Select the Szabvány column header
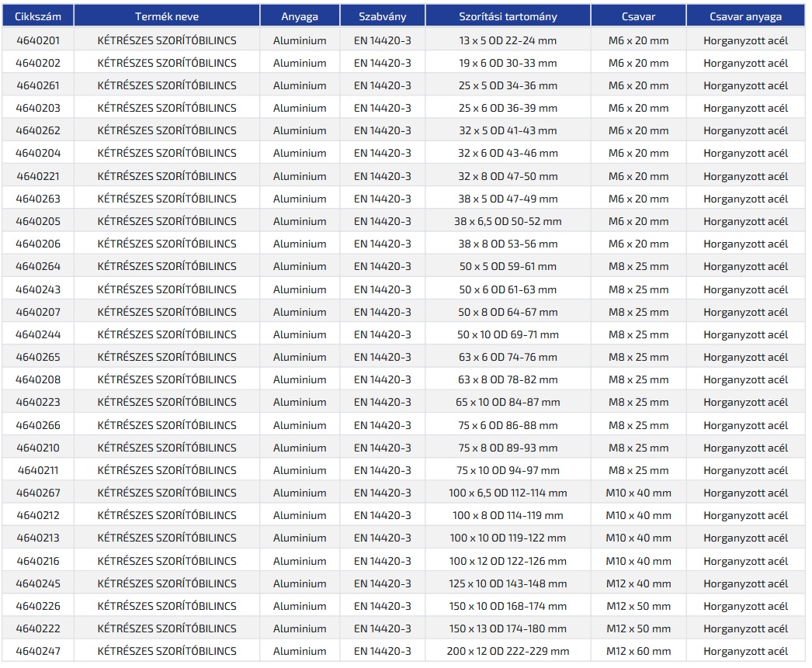This screenshot has width=812, height=668. click(x=383, y=16)
